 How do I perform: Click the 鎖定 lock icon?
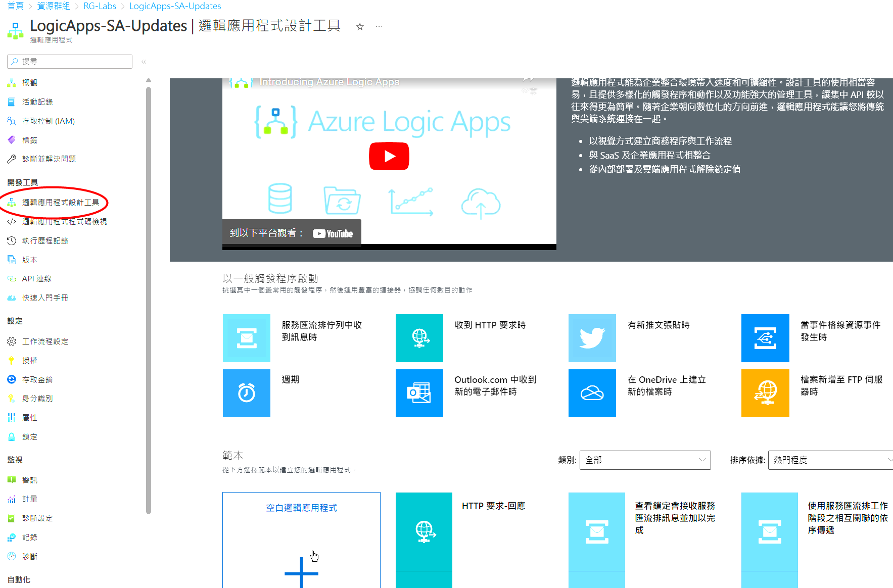pyautogui.click(x=12, y=436)
